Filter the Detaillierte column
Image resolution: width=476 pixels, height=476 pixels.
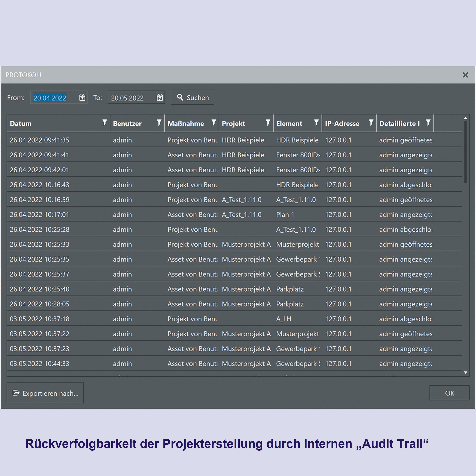pyautogui.click(x=428, y=123)
